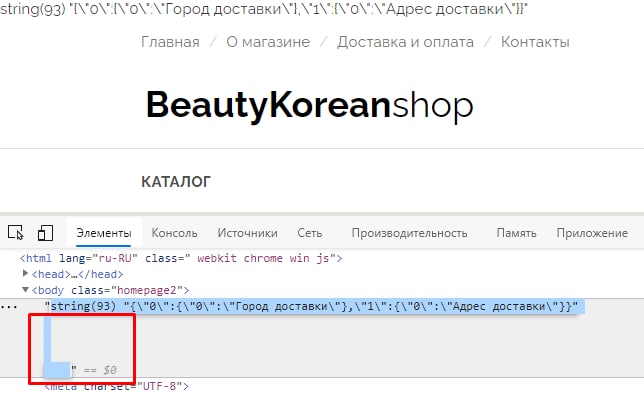The height and width of the screenshot is (397, 644).
Task: Click the string(93) debug output at page top
Action: coord(264,9)
